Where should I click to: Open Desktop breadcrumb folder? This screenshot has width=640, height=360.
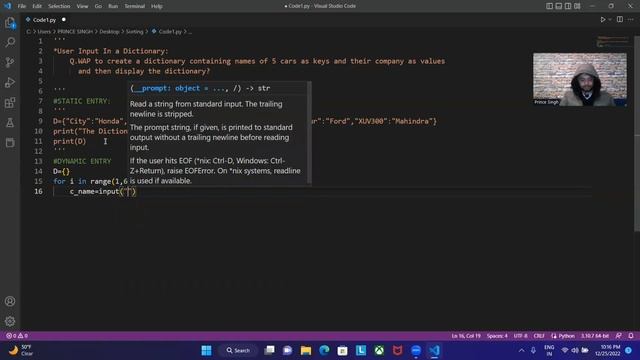pyautogui.click(x=109, y=31)
